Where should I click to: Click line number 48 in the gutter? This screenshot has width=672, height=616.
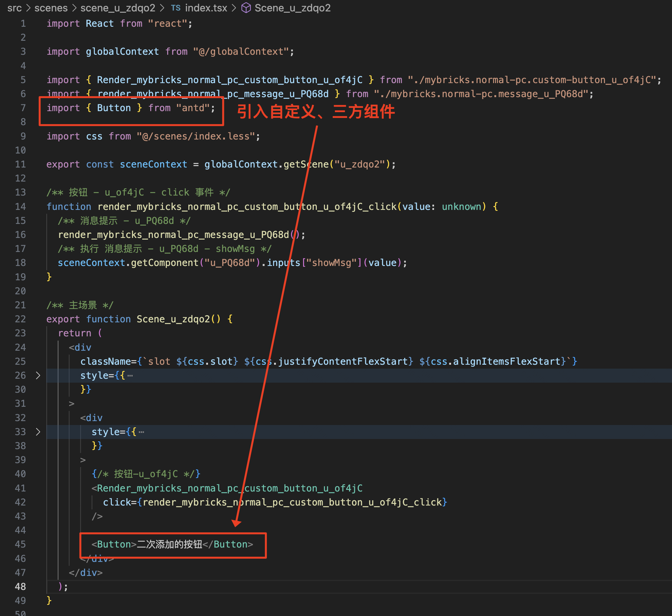point(20,587)
